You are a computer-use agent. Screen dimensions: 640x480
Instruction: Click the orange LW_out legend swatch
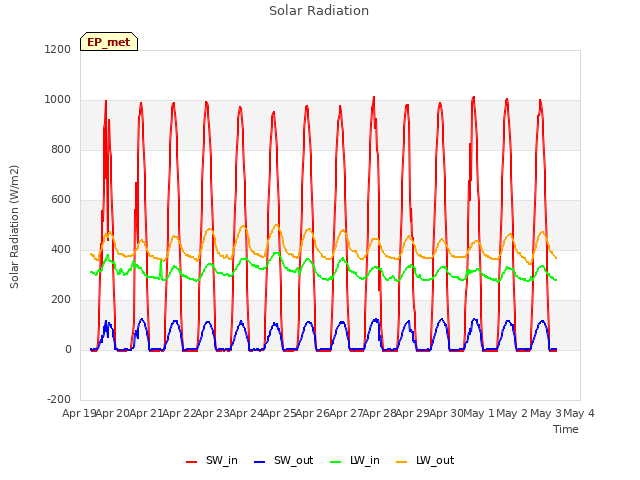402,462
